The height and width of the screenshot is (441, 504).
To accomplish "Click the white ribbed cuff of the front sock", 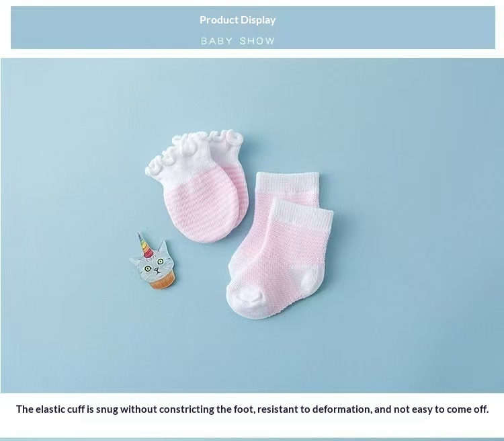I will 301,213.
